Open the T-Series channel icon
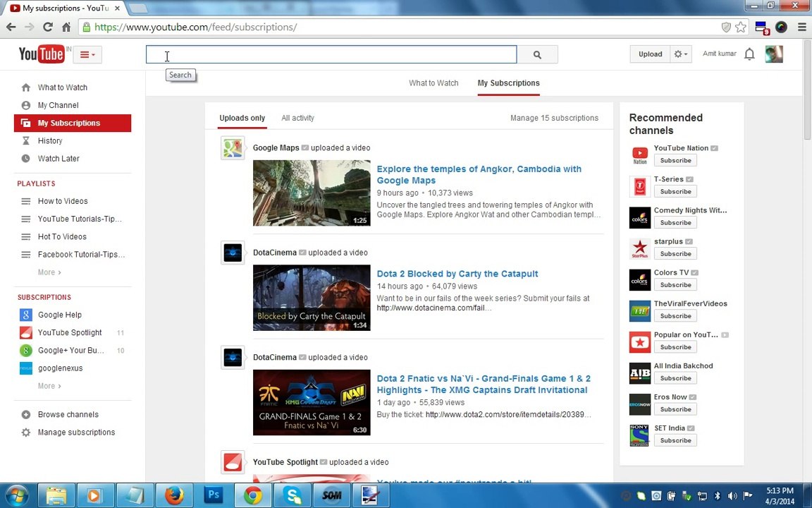Image resolution: width=812 pixels, height=508 pixels. pyautogui.click(x=639, y=186)
